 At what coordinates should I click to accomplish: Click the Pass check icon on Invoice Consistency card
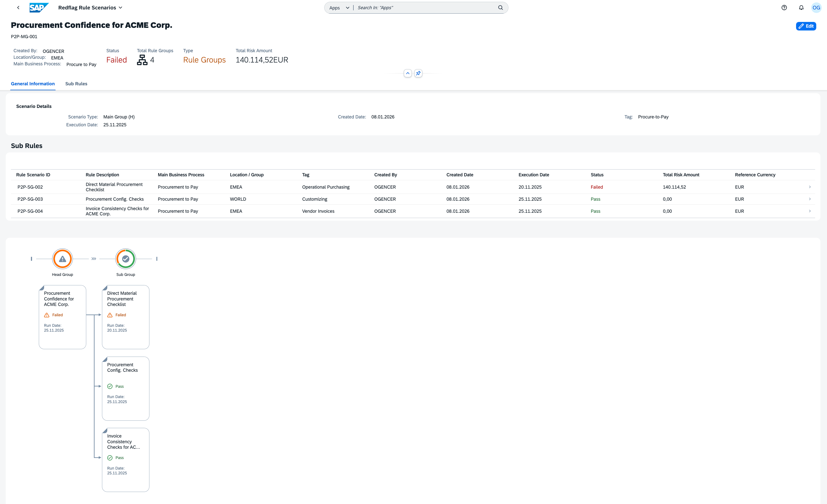[110, 458]
